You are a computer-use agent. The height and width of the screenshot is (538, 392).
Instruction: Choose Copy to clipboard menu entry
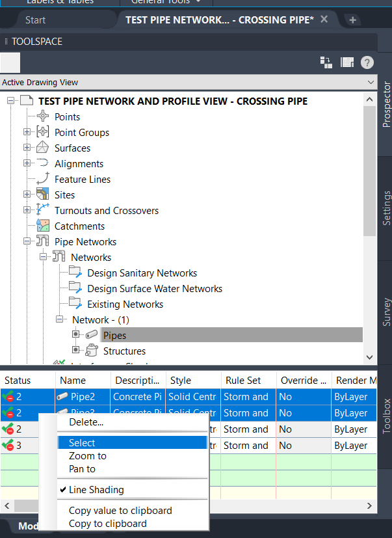[x=132, y=524]
